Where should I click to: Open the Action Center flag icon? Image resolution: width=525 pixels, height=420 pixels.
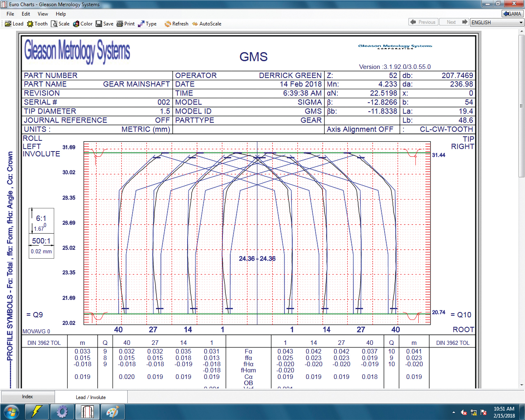pos(484,412)
